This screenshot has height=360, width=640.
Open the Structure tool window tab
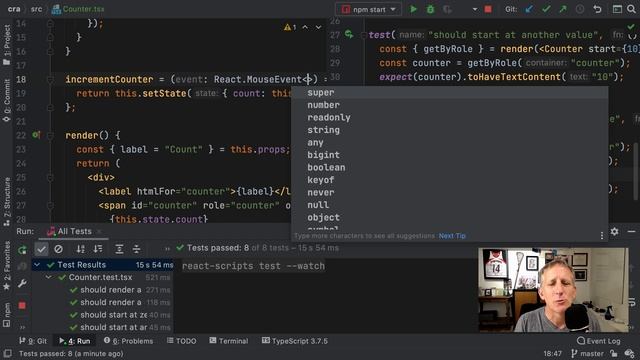(x=7, y=202)
